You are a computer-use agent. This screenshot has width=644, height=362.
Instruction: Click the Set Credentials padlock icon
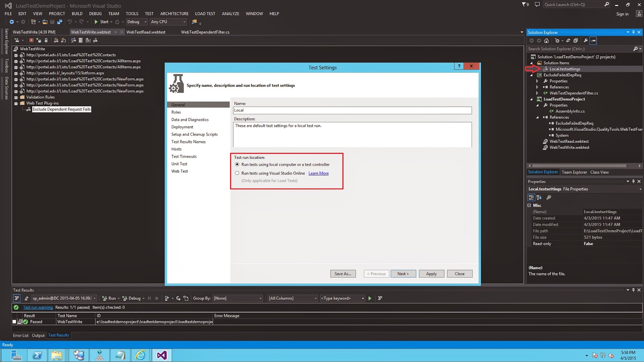pyautogui.click(x=46, y=40)
